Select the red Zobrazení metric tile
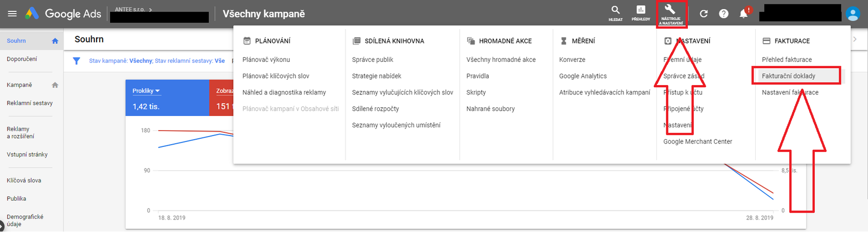Image resolution: width=868 pixels, height=232 pixels. pyautogui.click(x=221, y=98)
